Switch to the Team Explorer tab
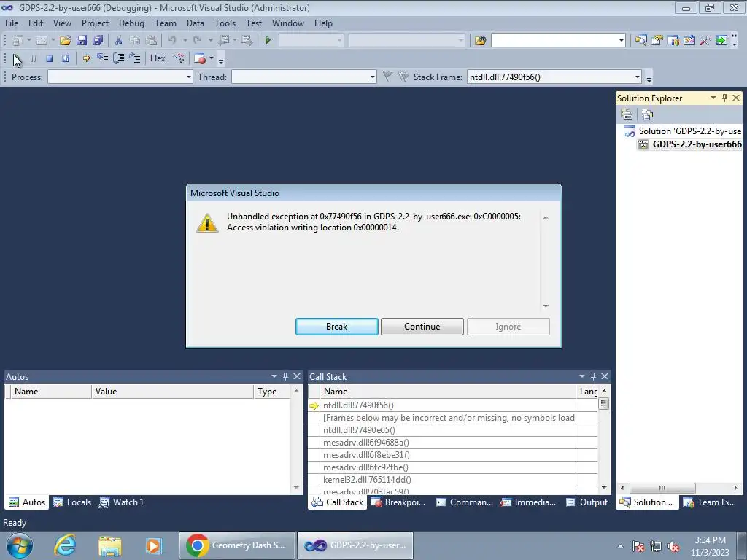 709,502
